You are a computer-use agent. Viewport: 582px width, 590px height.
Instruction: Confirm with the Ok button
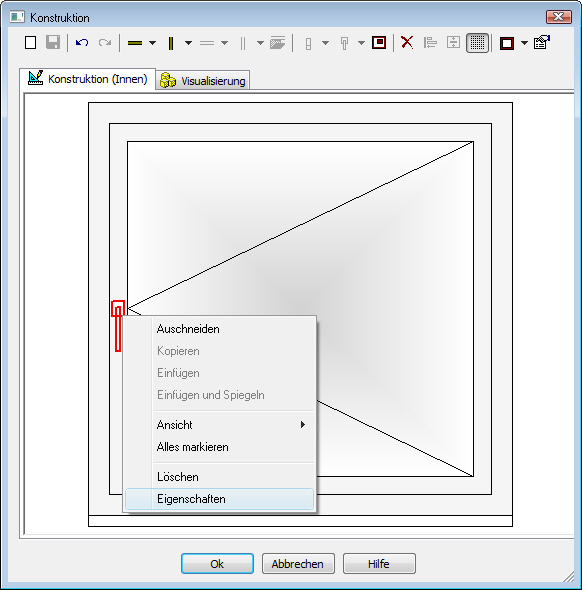(217, 564)
